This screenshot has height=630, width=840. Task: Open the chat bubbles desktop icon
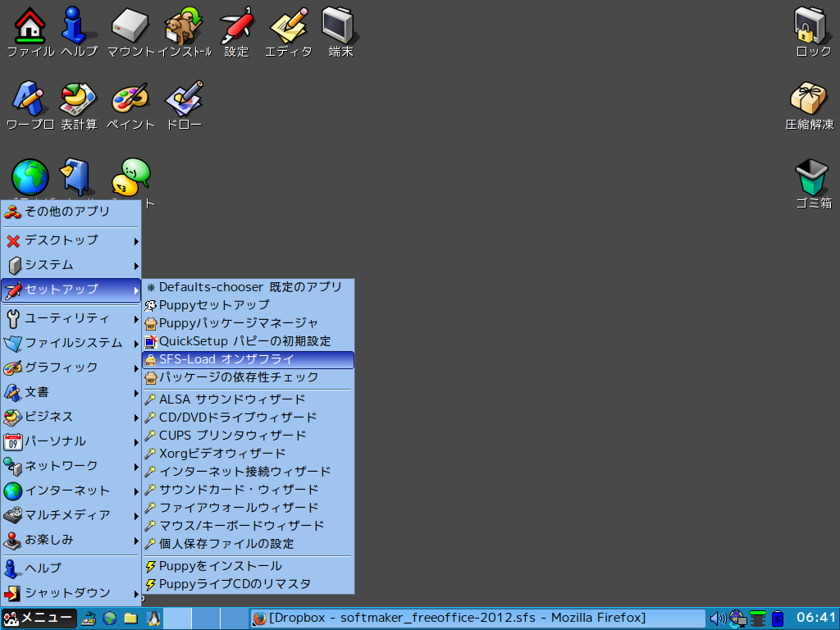pos(130,176)
